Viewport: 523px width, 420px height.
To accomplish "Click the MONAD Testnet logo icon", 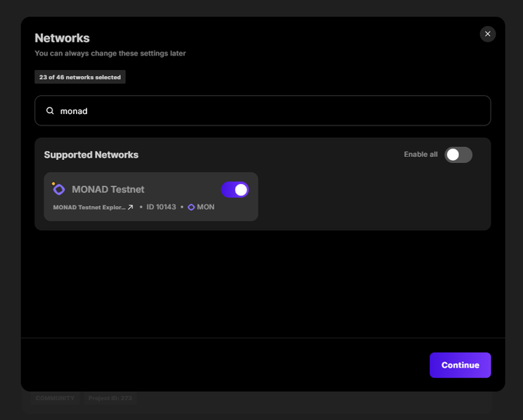I will click(58, 188).
